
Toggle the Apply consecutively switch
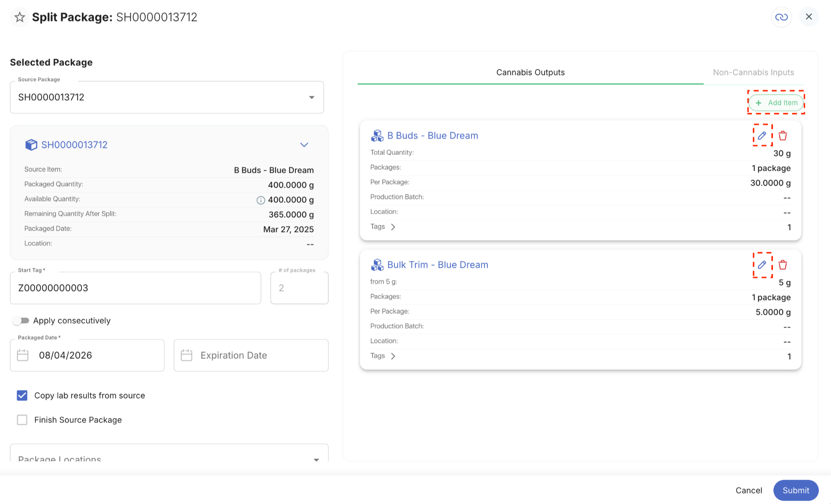[x=21, y=321]
